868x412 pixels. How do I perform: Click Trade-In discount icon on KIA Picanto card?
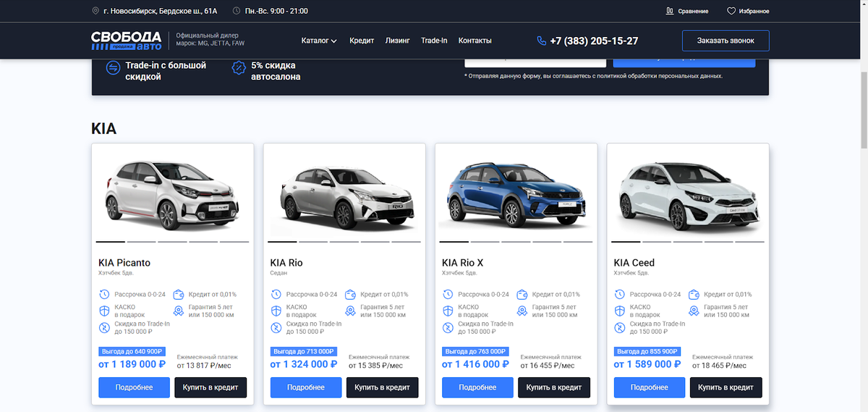104,327
